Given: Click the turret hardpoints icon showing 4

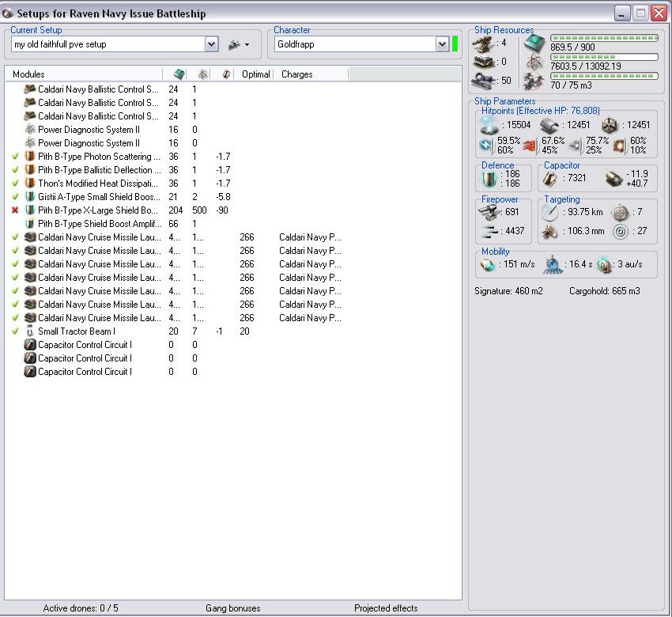Looking at the screenshot, I should pos(483,44).
